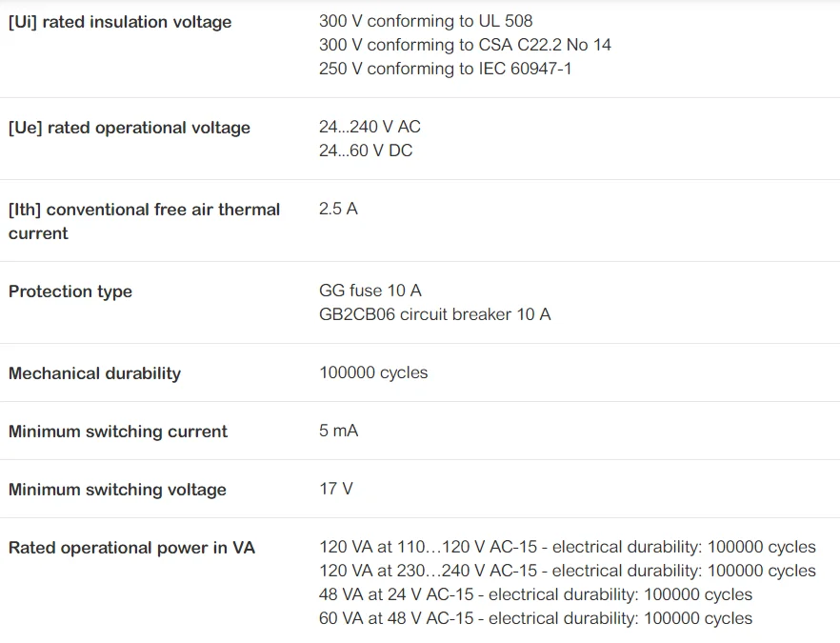This screenshot has height=643, width=840.
Task: Click the "Minimum switching current" label
Action: click(118, 432)
